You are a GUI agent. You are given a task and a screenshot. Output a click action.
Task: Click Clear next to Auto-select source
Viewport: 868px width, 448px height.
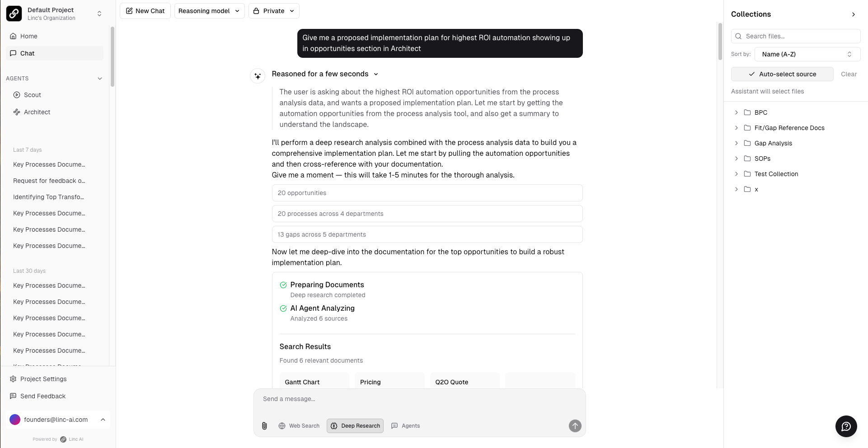[849, 74]
